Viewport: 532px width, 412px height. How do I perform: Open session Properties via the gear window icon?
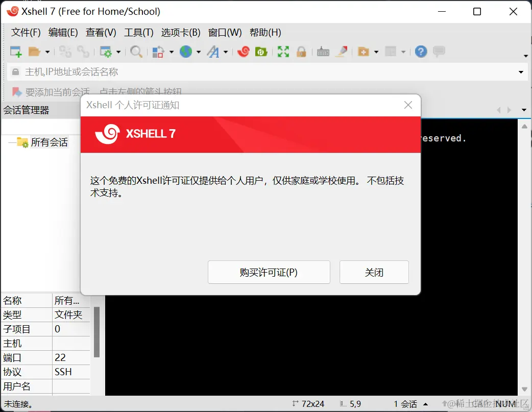coord(106,52)
